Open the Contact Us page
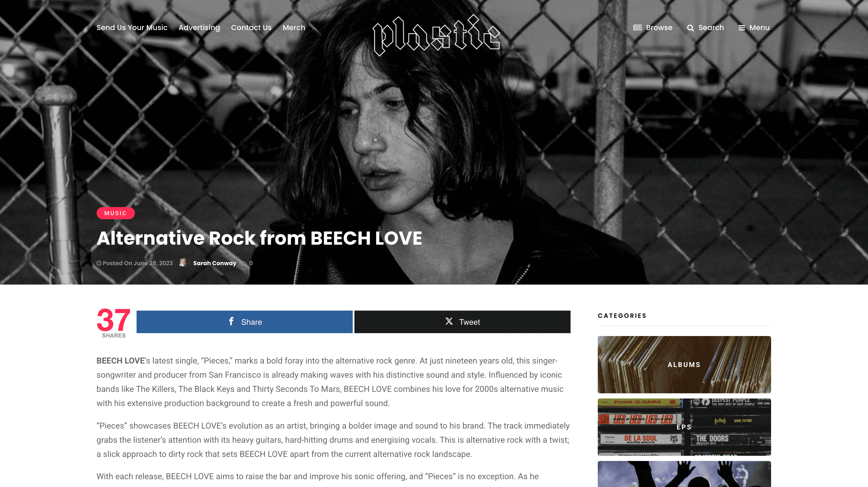868x487 pixels. tap(251, 27)
